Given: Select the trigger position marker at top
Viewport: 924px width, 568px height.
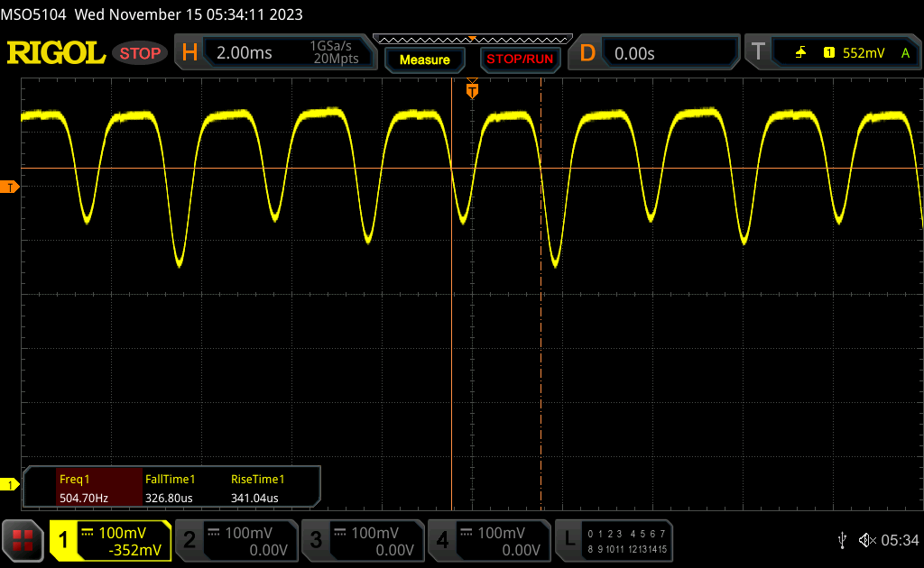Looking at the screenshot, I should 472,89.
